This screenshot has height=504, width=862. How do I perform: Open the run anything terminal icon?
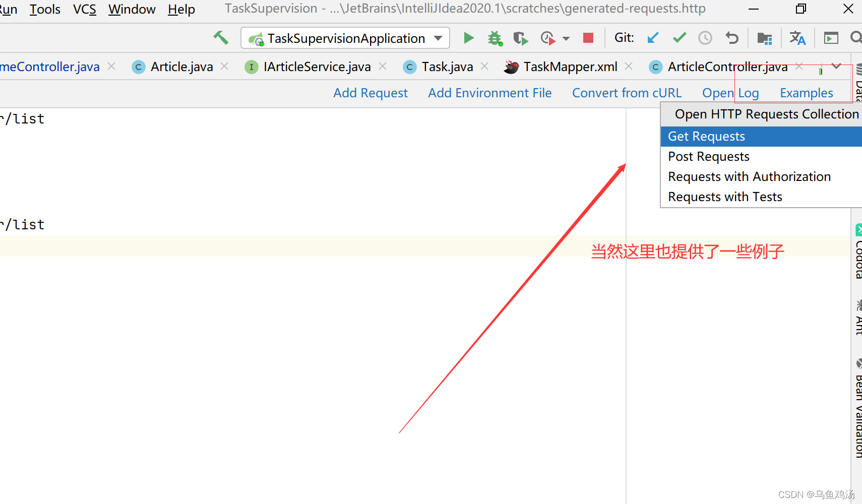click(x=831, y=38)
